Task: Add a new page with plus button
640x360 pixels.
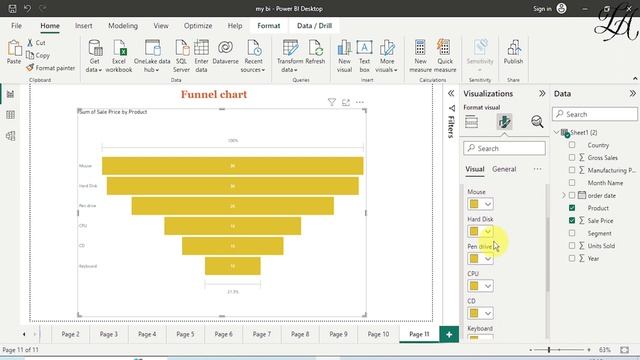Action: pos(449,334)
